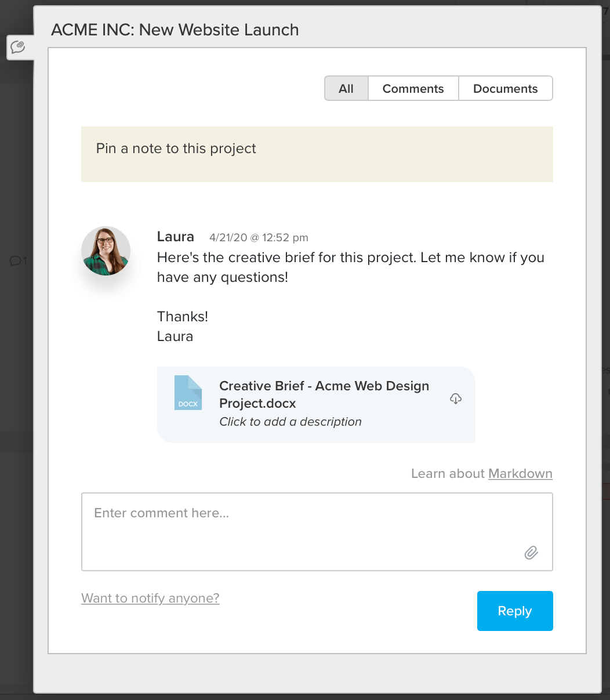This screenshot has height=700, width=610.
Task: Click the 4/21/20 comment timestamp
Action: coord(259,237)
